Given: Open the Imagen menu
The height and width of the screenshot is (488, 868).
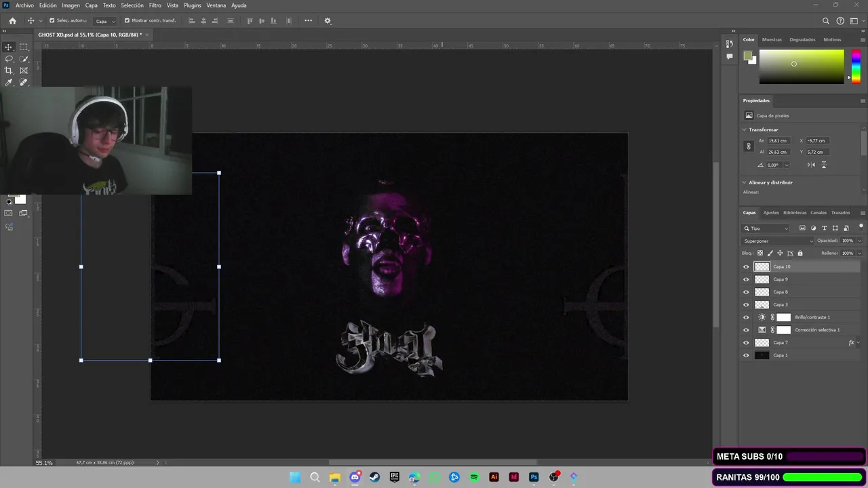Looking at the screenshot, I should (71, 5).
